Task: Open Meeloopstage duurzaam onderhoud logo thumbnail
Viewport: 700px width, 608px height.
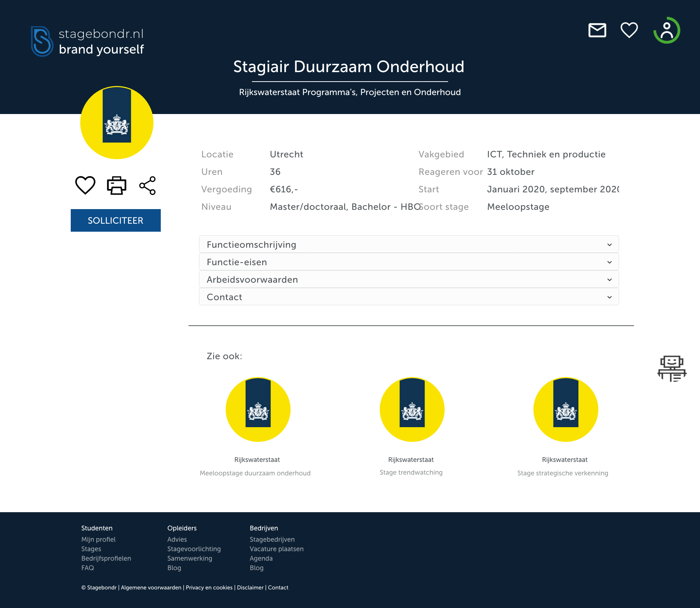Action: pyautogui.click(x=258, y=409)
